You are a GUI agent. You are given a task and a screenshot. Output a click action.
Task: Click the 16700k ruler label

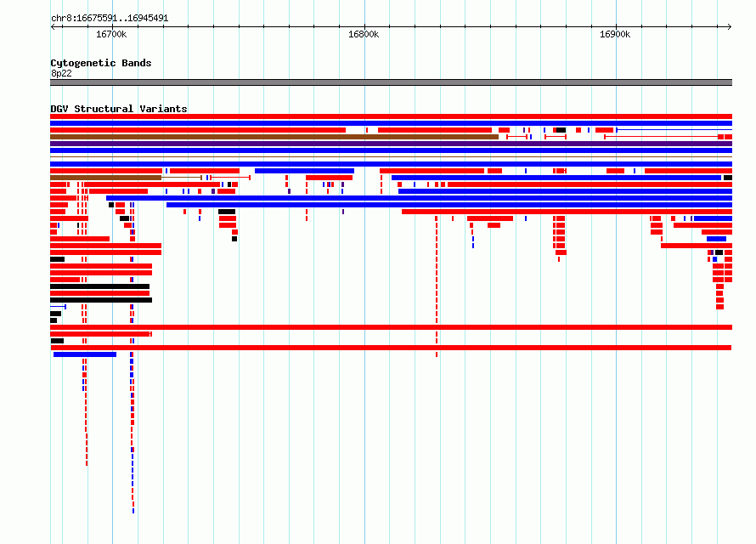point(111,34)
